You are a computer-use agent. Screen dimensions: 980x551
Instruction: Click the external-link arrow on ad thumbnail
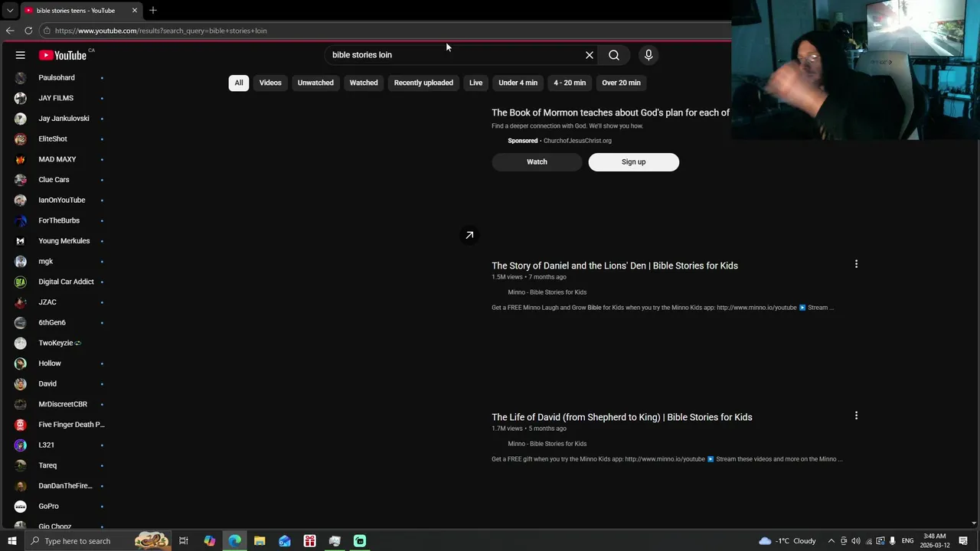469,235
